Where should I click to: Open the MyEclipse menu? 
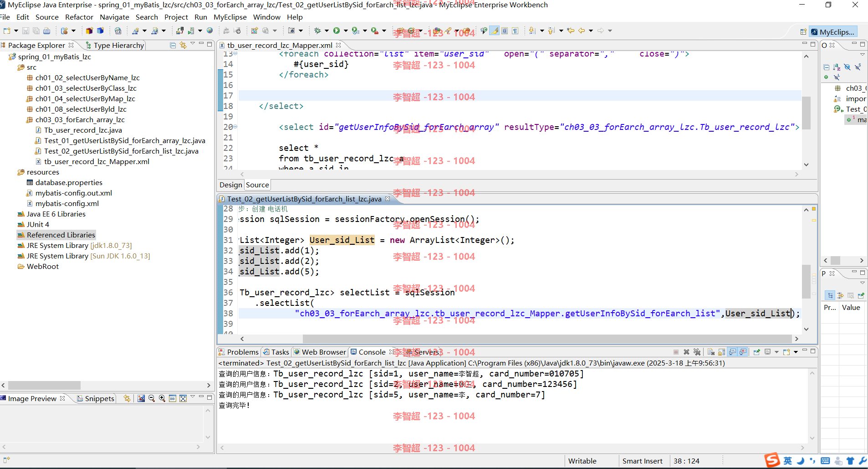pyautogui.click(x=230, y=17)
